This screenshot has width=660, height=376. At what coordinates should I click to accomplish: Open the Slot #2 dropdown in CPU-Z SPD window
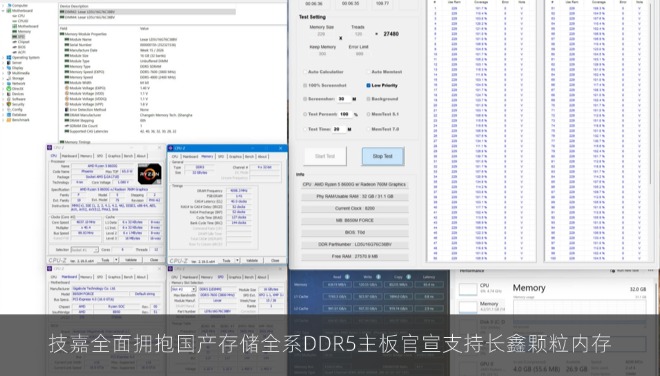pyautogui.click(x=194, y=289)
